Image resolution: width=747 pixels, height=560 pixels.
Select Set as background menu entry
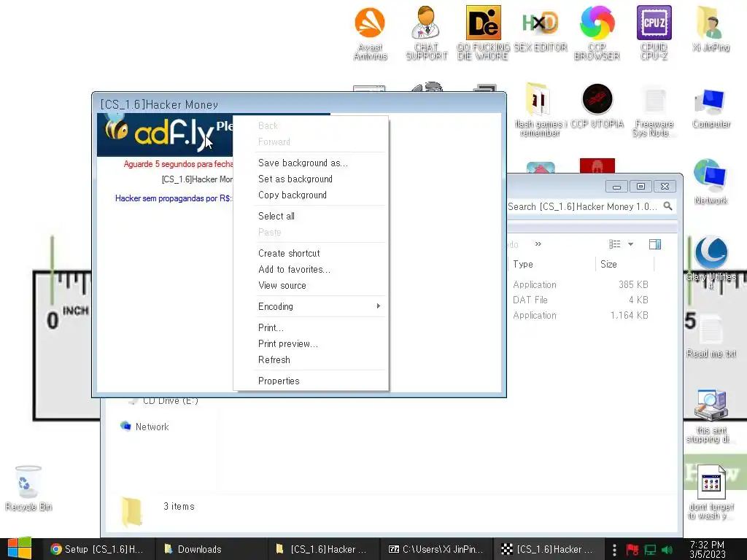tap(311, 179)
